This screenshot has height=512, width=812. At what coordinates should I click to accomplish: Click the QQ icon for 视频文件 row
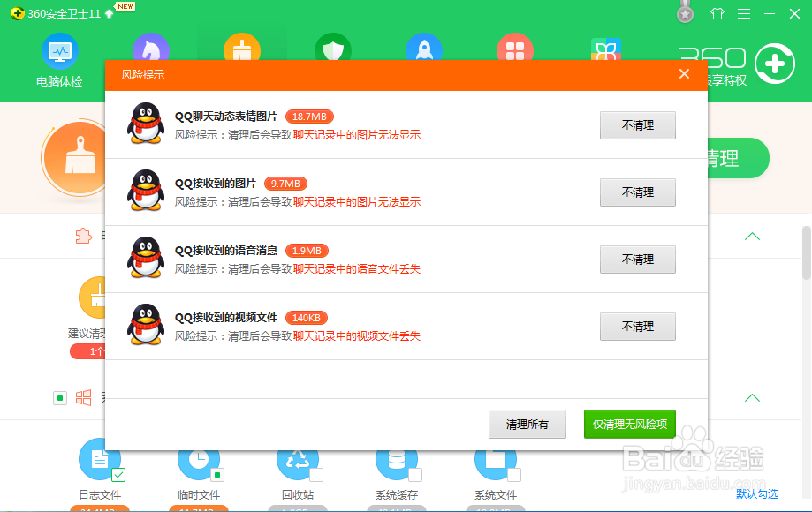click(146, 324)
